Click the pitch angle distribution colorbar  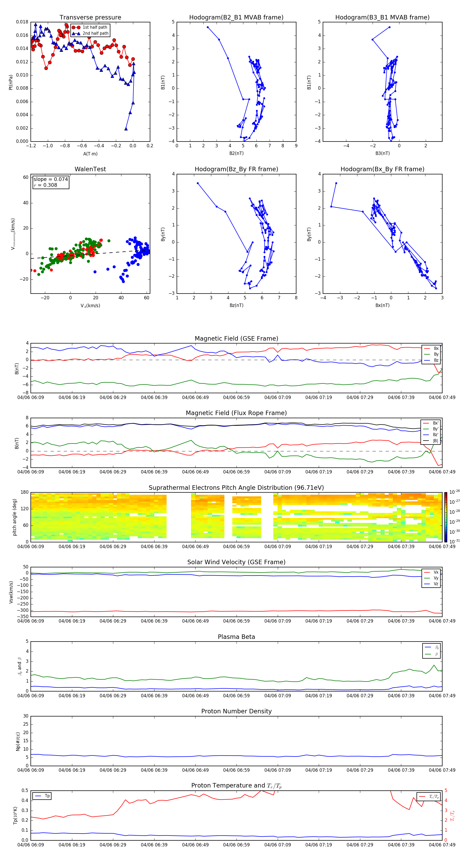[446, 517]
